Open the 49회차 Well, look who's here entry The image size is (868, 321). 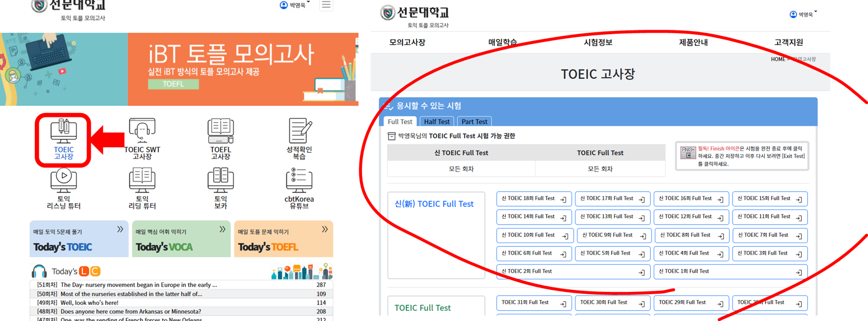tap(181, 302)
